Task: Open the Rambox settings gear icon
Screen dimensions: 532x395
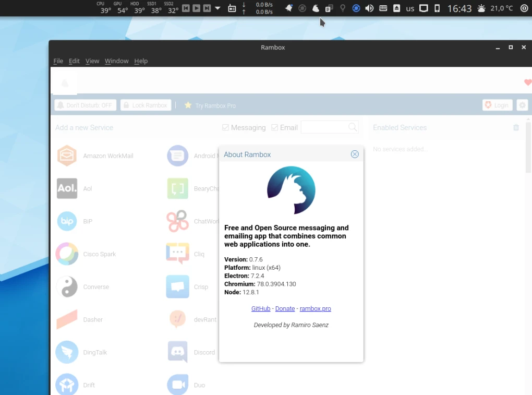Action: point(522,105)
